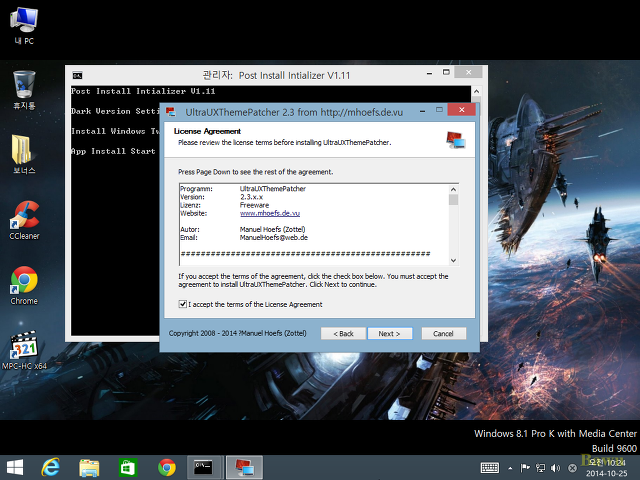The height and width of the screenshot is (480, 640).
Task: Maximize the Post Install Intializer window
Action: coord(446,72)
